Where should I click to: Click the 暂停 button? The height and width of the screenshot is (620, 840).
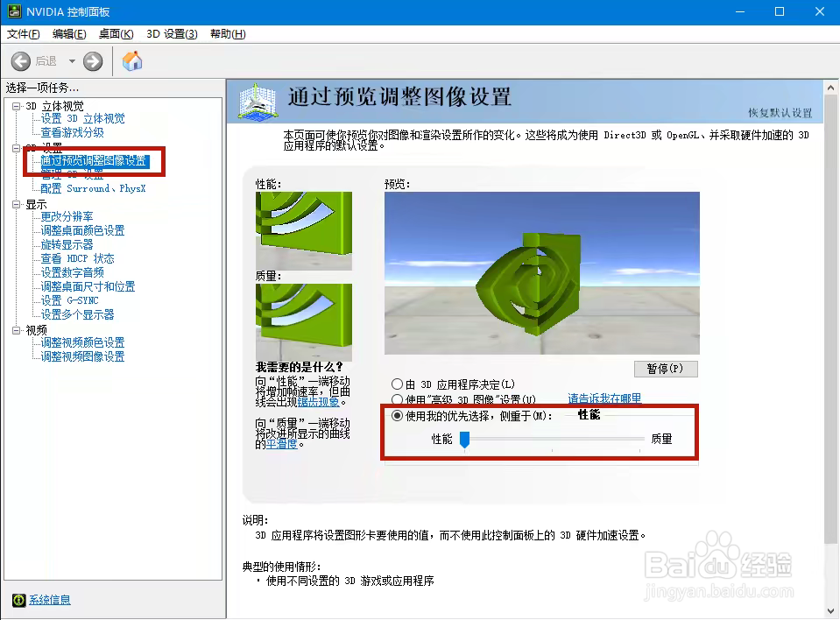[666, 369]
